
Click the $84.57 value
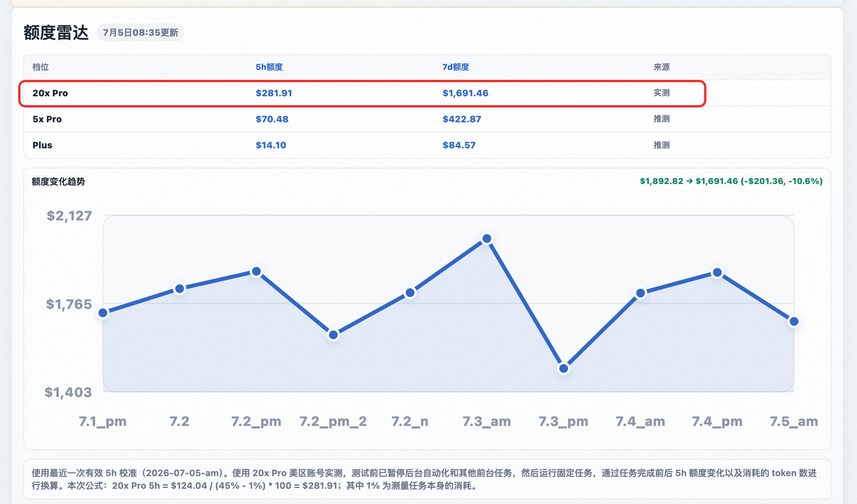(x=459, y=145)
